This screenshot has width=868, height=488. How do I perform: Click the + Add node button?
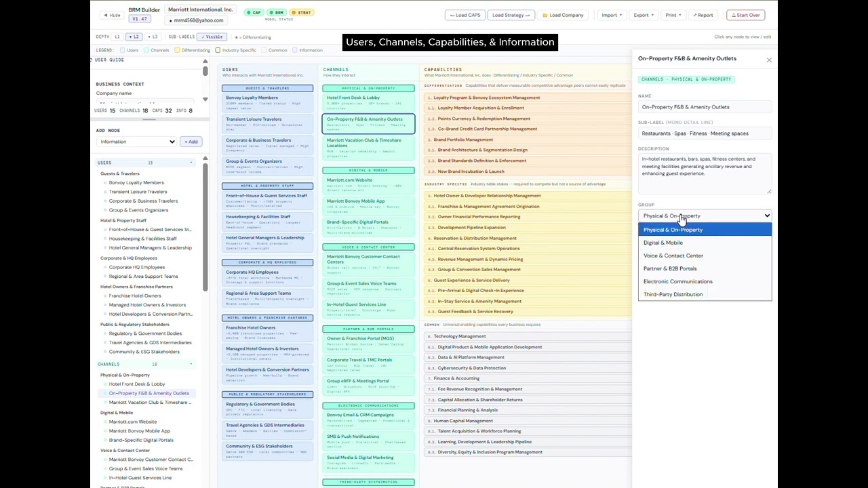191,142
